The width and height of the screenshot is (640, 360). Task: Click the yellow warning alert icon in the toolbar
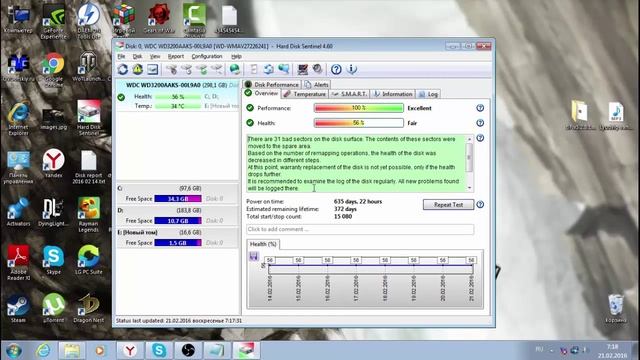pyautogui.click(x=138, y=69)
